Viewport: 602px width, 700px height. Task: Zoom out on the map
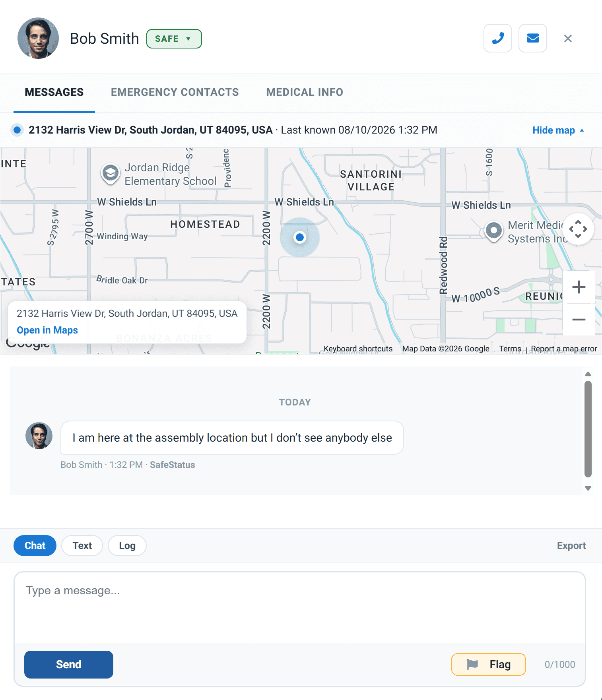579,320
